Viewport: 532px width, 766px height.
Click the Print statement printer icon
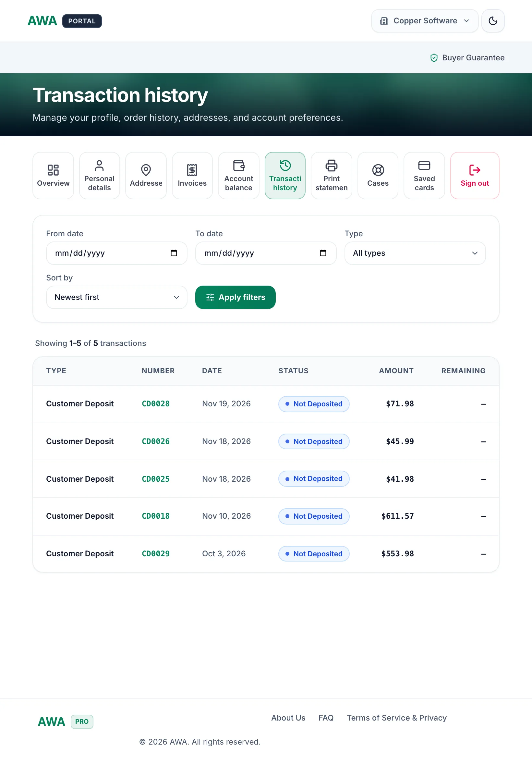331,166
